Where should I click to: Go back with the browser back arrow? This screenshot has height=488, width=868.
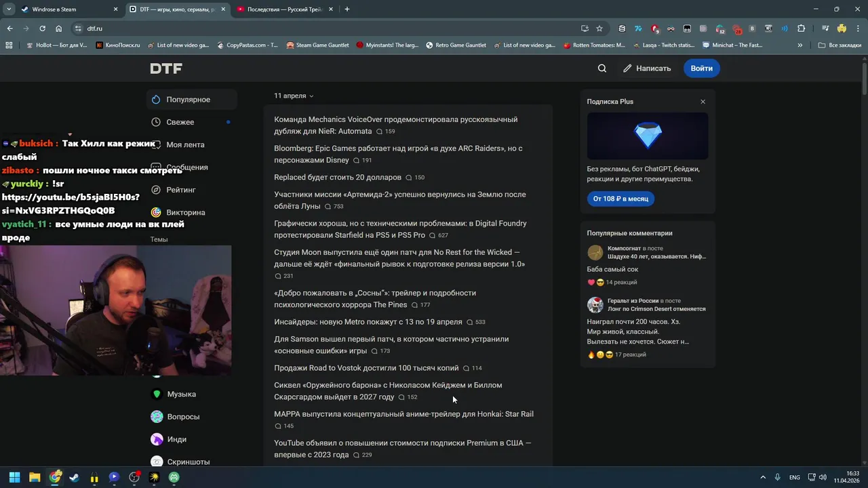point(9,28)
